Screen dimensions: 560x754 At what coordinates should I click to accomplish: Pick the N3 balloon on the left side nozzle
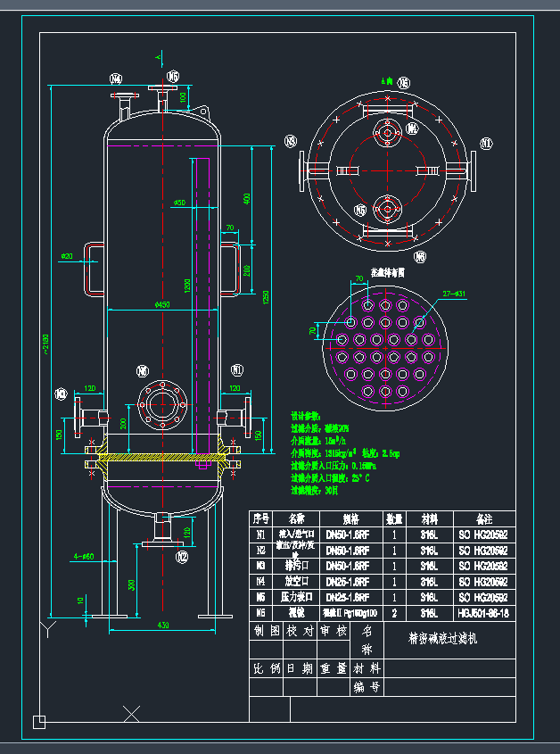61,394
